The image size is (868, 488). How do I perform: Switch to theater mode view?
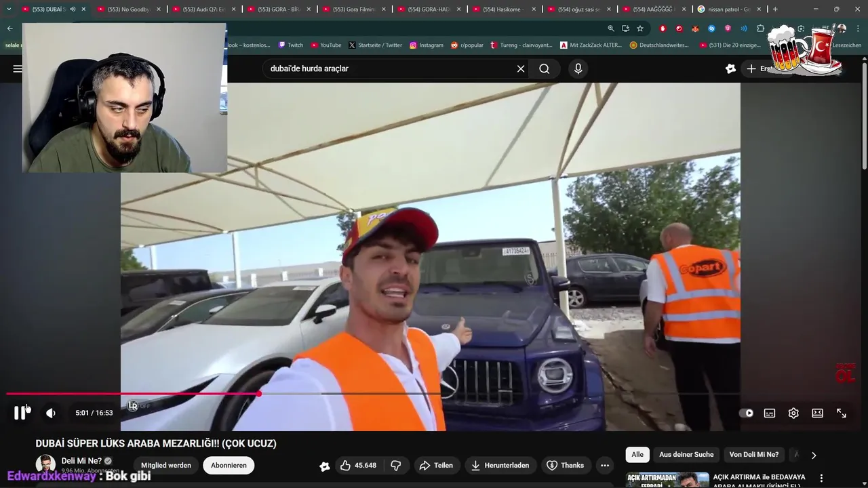tap(817, 413)
